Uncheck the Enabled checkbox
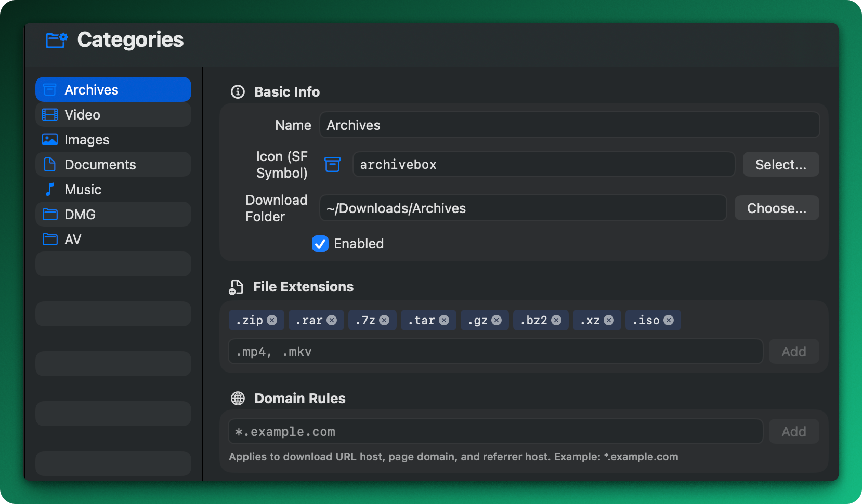Viewport: 862px width, 504px height. (x=320, y=244)
